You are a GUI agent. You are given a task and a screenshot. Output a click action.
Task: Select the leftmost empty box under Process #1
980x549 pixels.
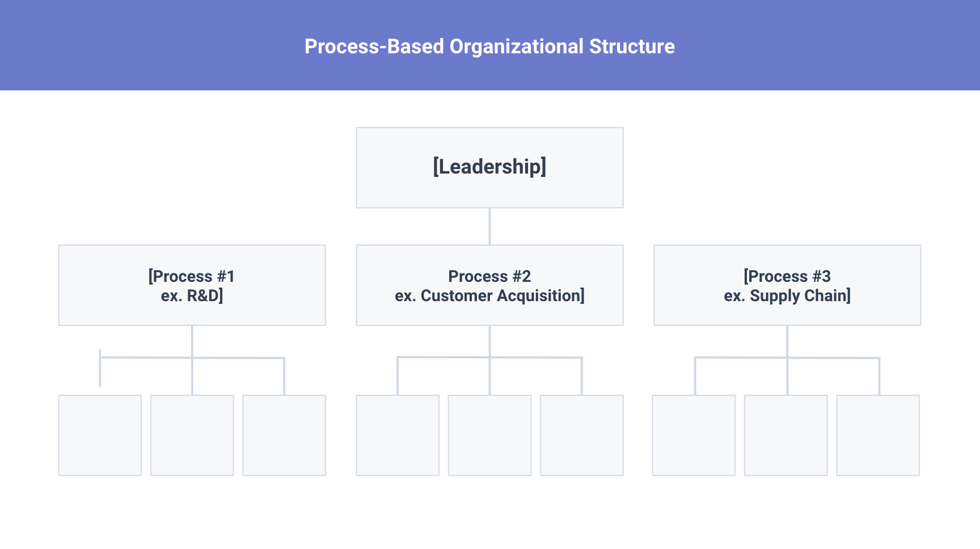click(100, 435)
